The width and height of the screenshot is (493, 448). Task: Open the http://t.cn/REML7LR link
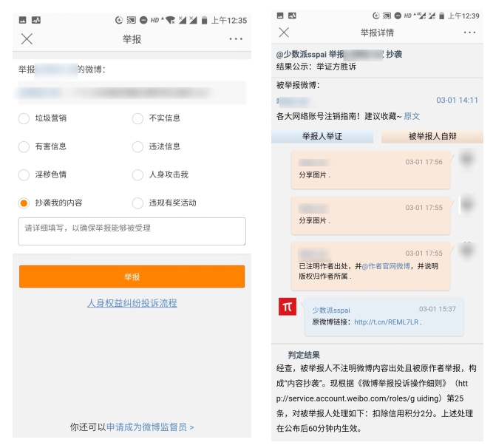click(387, 322)
